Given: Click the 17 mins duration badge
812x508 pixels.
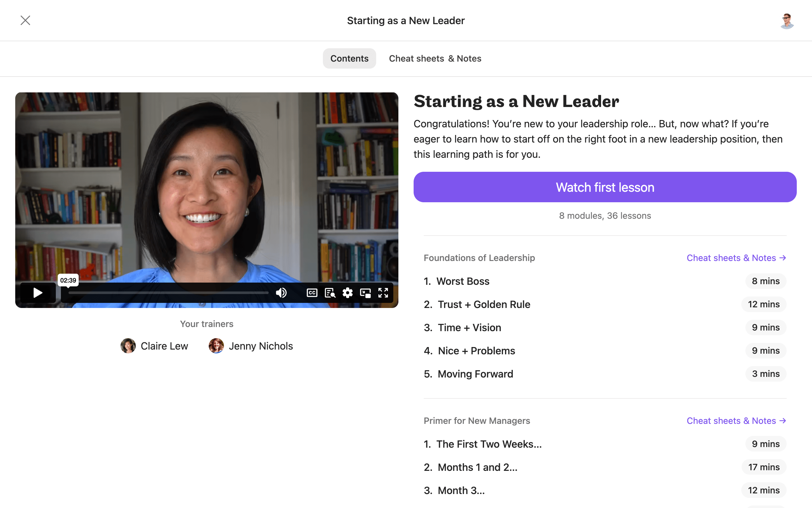Looking at the screenshot, I should click(x=764, y=467).
